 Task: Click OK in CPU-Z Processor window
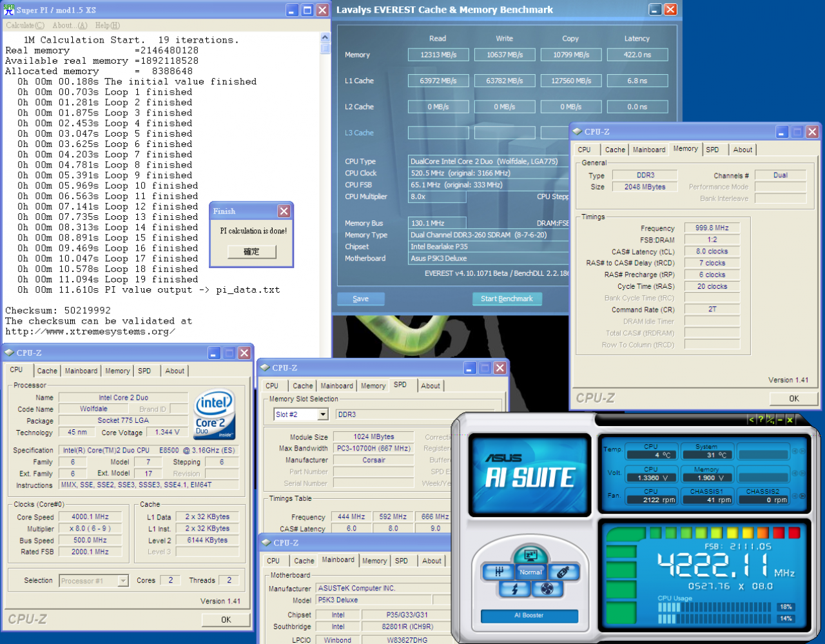click(226, 620)
